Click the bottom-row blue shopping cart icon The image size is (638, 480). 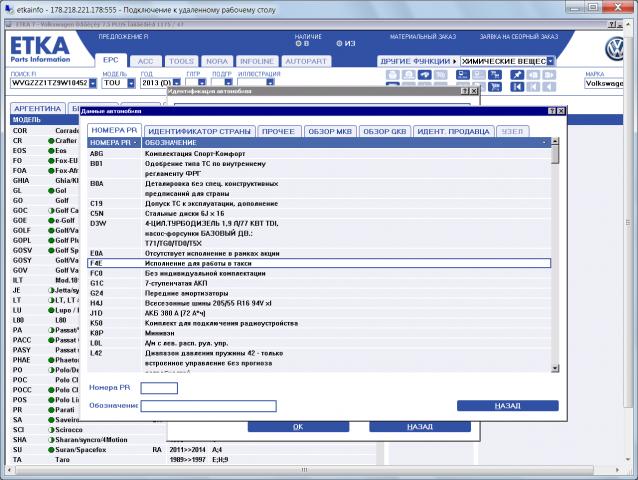[495, 87]
